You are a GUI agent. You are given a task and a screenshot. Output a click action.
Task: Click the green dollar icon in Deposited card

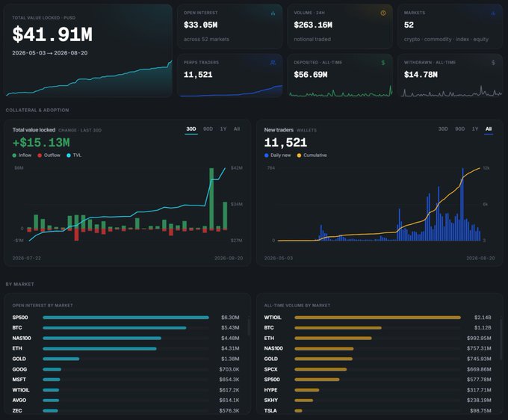[x=383, y=63]
